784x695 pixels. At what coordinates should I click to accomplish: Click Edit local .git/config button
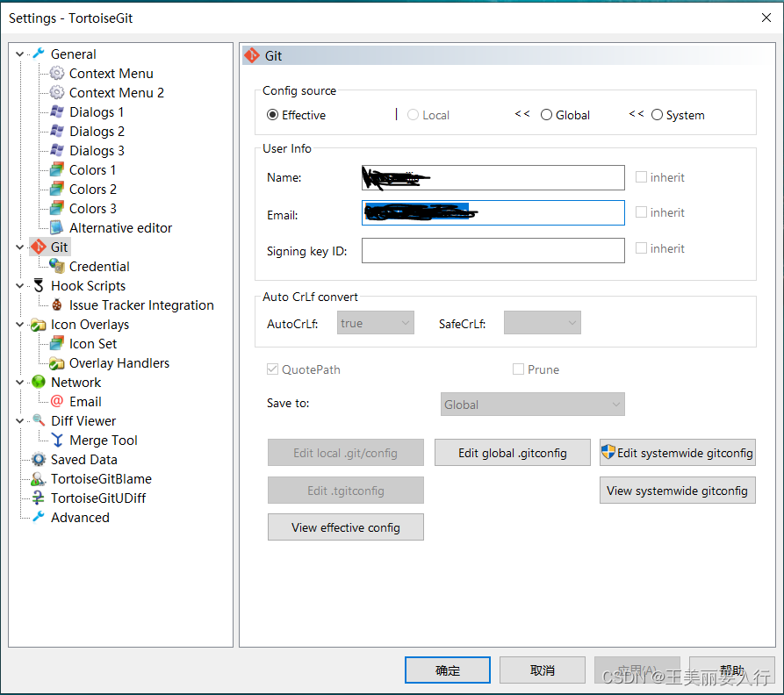click(x=346, y=453)
